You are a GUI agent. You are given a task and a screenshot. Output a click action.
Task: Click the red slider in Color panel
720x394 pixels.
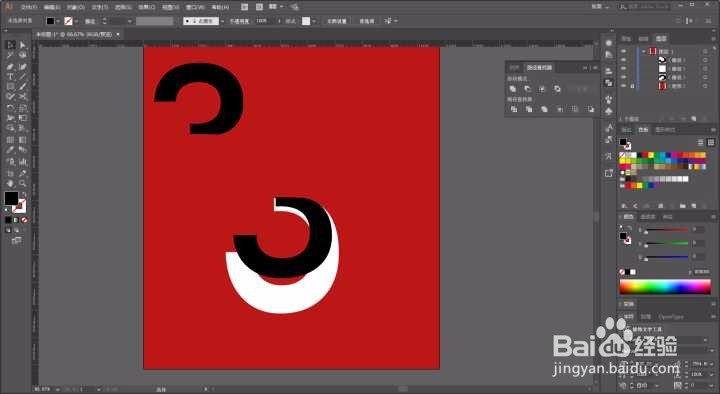[x=666, y=230]
